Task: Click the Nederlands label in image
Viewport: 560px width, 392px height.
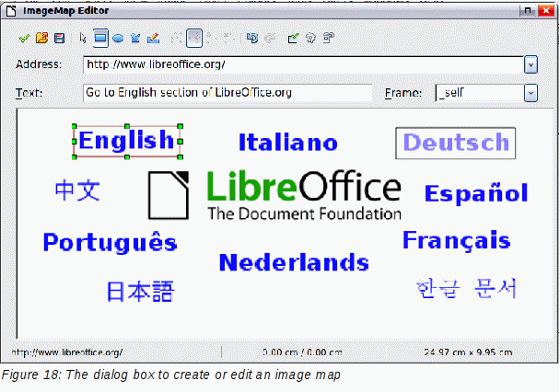Action: pos(294,262)
